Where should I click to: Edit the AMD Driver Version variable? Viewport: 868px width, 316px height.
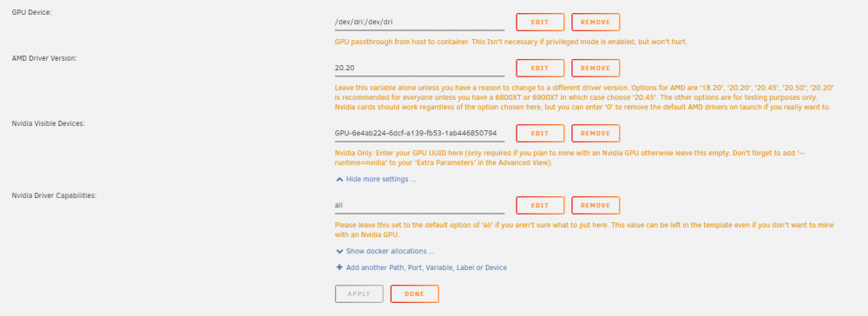(540, 68)
